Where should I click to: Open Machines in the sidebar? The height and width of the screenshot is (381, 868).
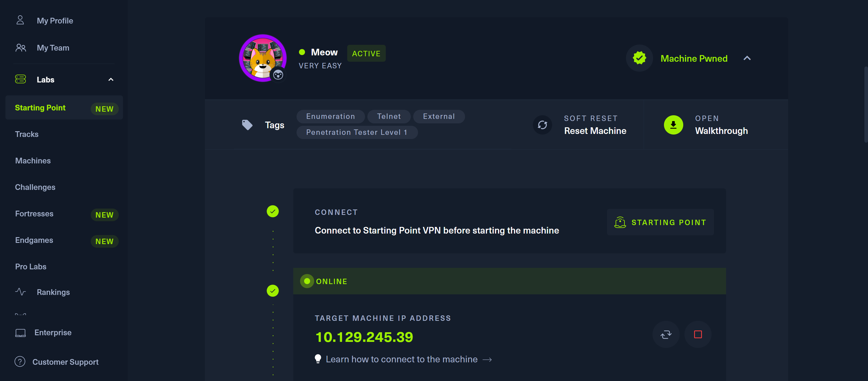(33, 160)
